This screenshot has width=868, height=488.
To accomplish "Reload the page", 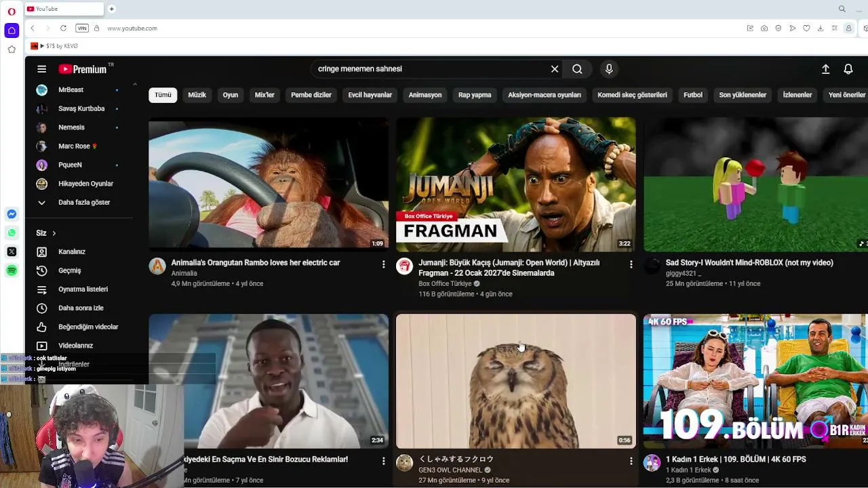I will click(x=63, y=28).
